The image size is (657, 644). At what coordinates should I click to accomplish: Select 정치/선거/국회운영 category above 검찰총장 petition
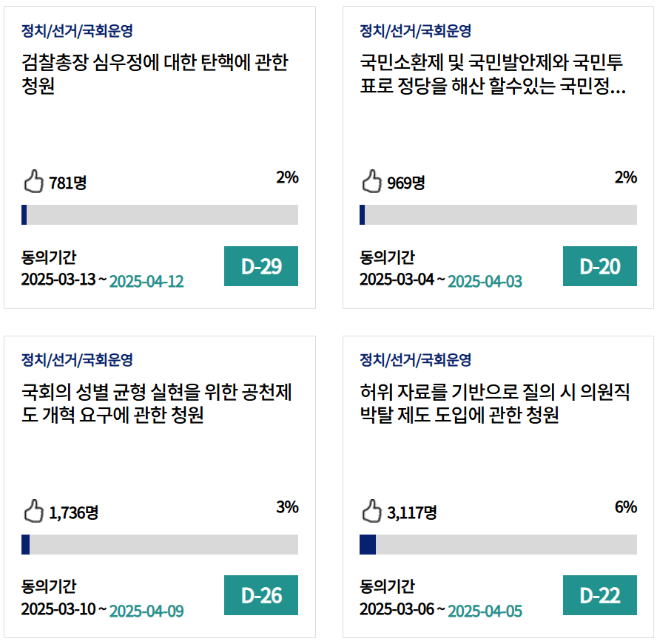click(77, 31)
